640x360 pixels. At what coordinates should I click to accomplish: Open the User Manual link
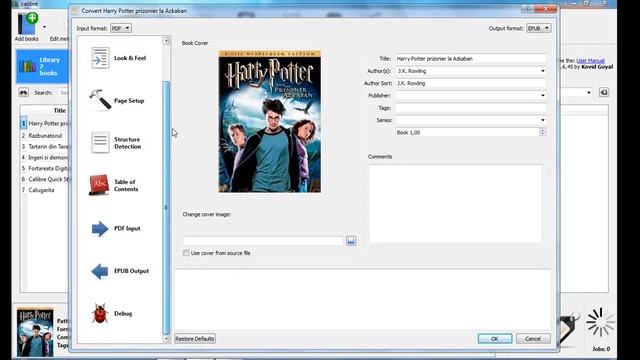click(590, 60)
